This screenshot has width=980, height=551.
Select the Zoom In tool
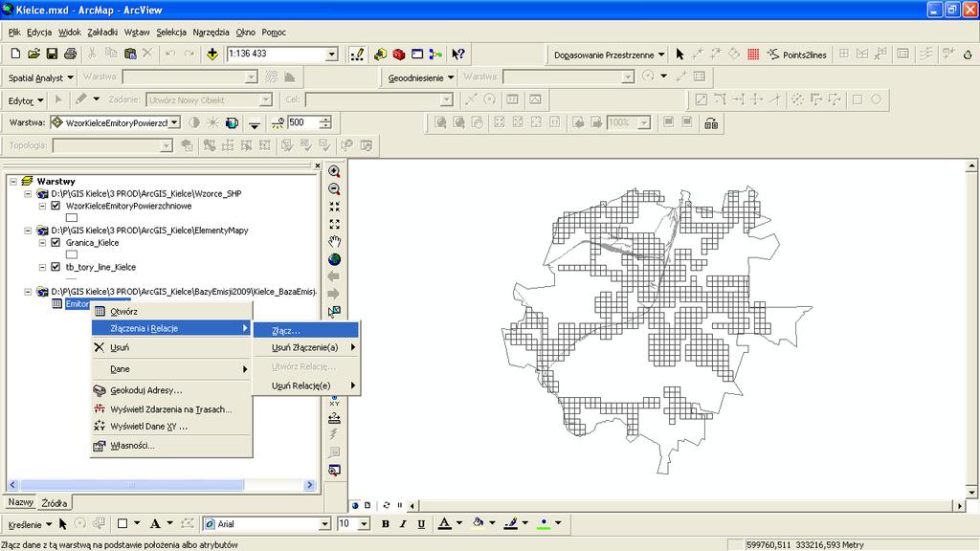click(334, 171)
